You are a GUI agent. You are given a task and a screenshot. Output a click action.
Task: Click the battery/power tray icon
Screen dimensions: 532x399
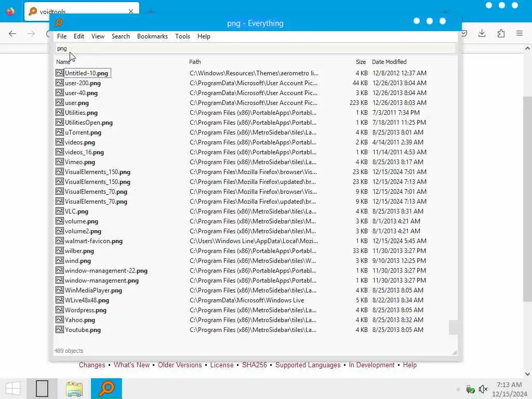(470, 389)
